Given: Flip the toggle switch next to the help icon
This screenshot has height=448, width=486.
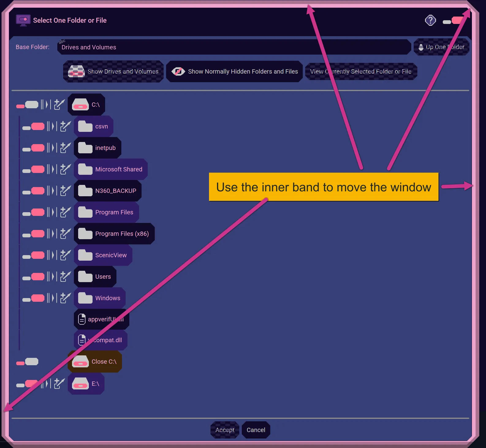Looking at the screenshot, I should tap(454, 21).
